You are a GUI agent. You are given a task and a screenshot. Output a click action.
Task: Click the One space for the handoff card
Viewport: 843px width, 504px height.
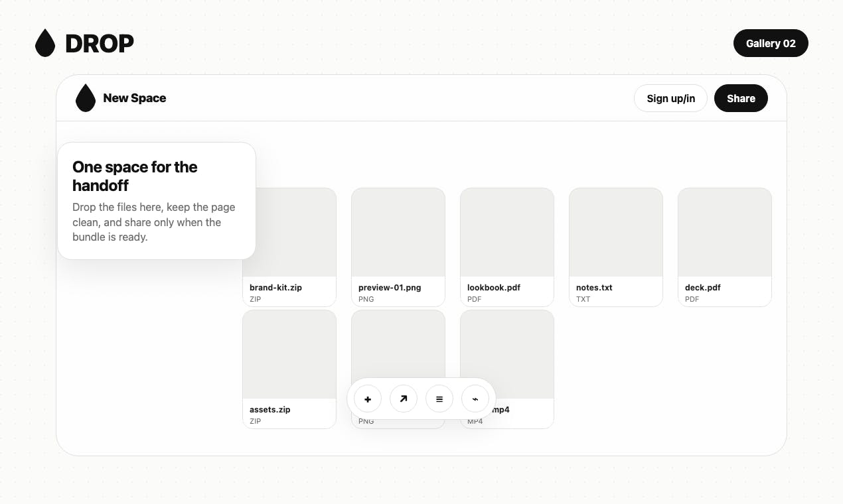[x=157, y=201]
